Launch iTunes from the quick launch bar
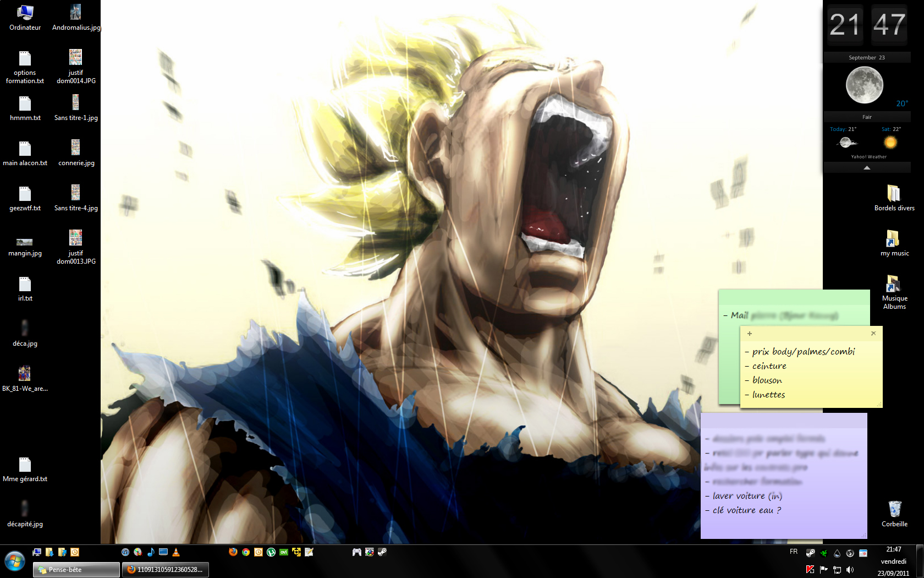The height and width of the screenshot is (578, 924). [125, 552]
